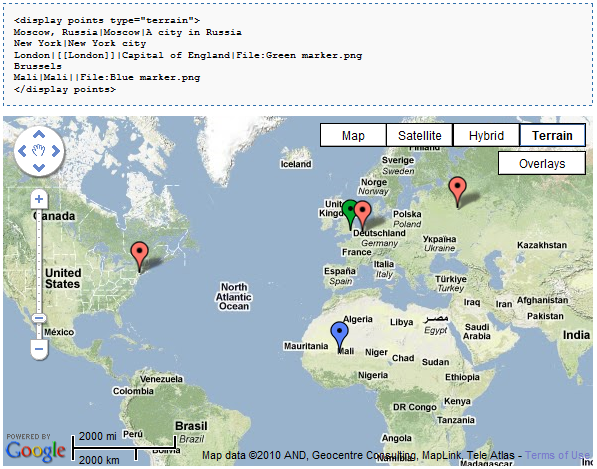This screenshot has height=469, width=597.
Task: Click the Iceland label on the map
Action: click(296, 164)
